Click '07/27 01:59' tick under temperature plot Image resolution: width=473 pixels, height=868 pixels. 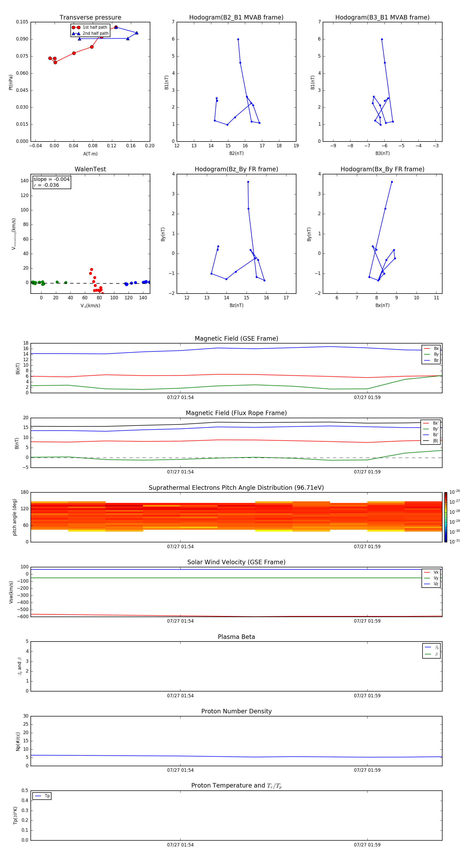[x=367, y=845]
